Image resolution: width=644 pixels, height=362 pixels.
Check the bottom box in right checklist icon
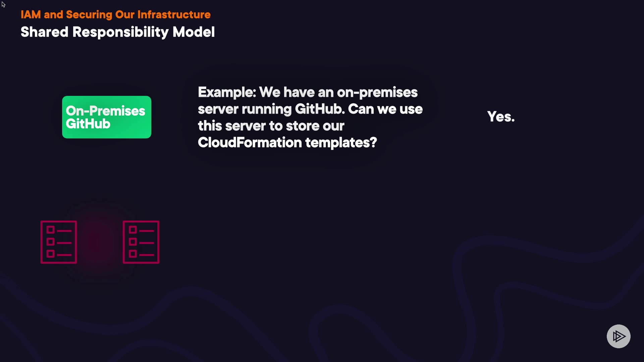(x=133, y=254)
